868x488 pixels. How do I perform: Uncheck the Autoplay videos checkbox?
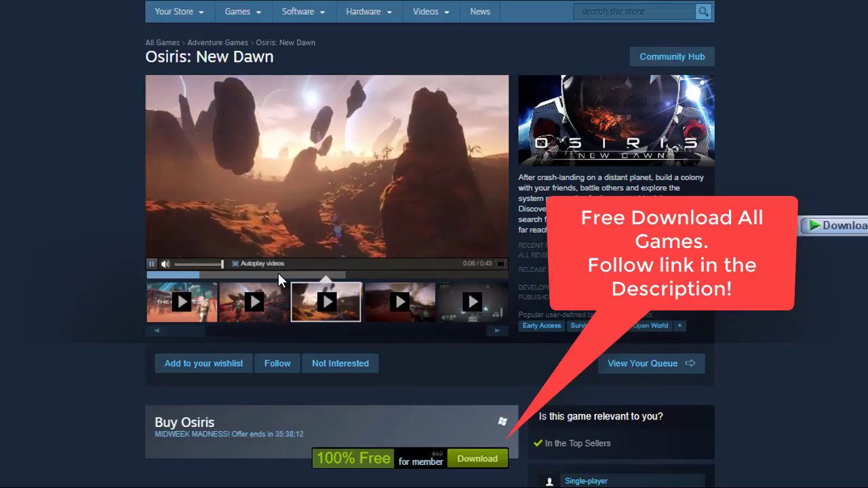click(x=235, y=264)
